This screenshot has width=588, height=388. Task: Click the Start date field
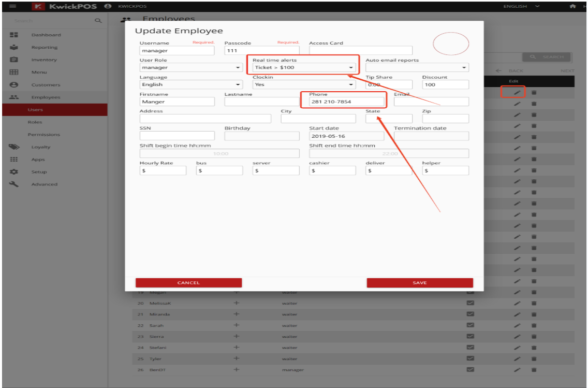click(346, 136)
